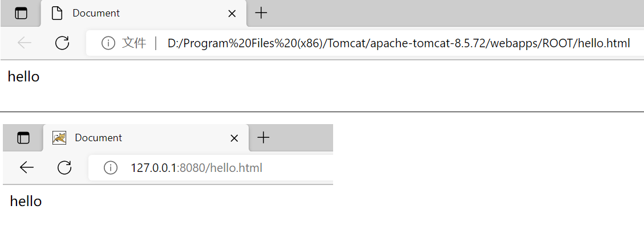644x226 pixels.
Task: View site information icon next to 文件
Action: point(108,43)
